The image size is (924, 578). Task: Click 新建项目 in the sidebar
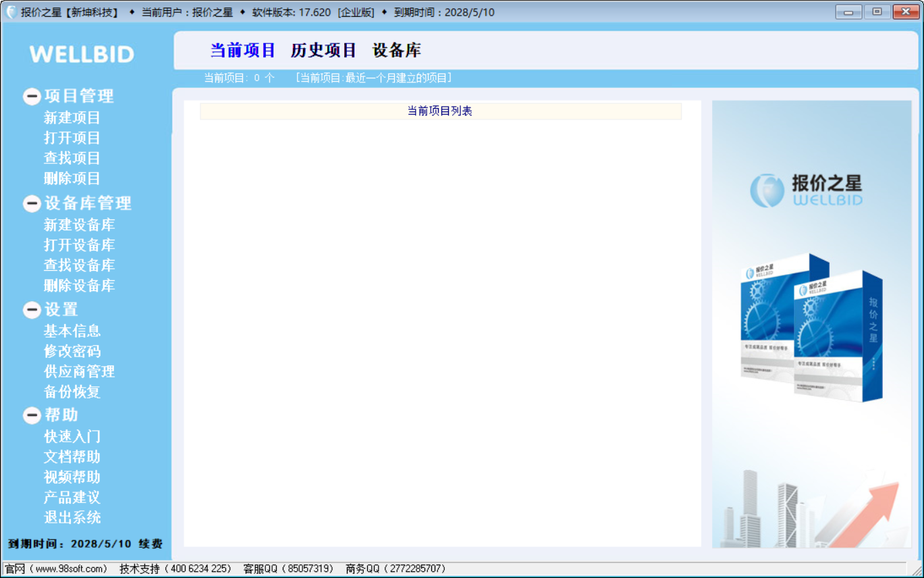pos(72,117)
